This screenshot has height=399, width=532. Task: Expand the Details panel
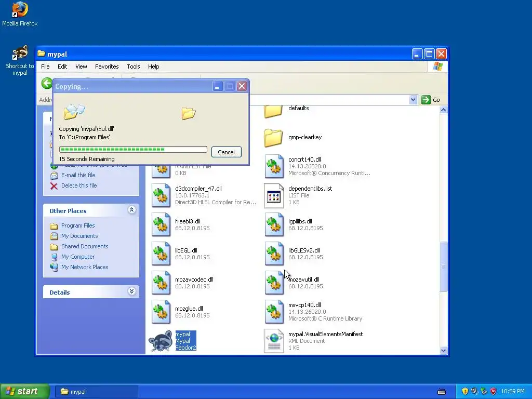(x=131, y=291)
